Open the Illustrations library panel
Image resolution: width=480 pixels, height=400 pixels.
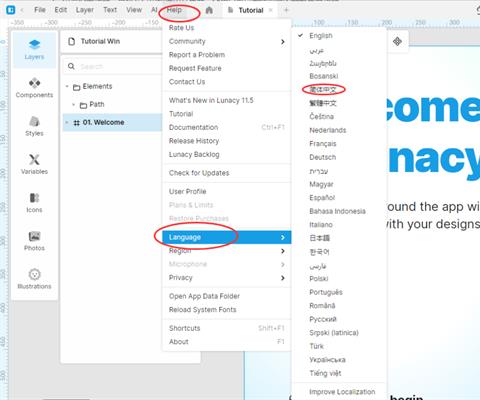[x=34, y=279]
